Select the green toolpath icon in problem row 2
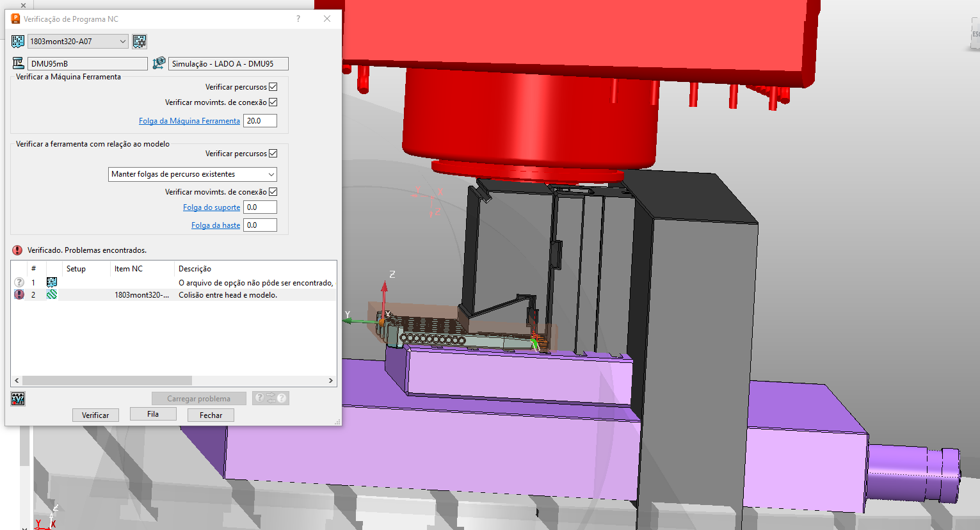 tap(51, 294)
